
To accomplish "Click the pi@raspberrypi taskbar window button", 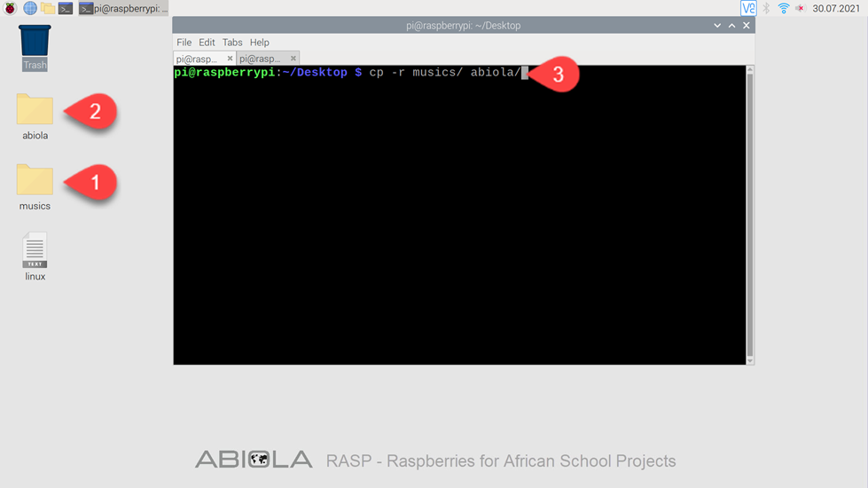I will click(123, 8).
